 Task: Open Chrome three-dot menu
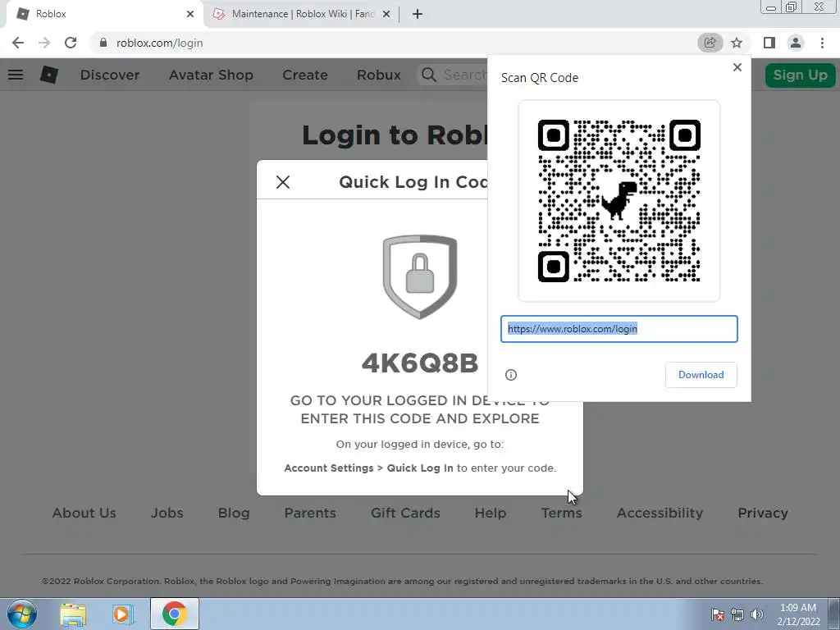[822, 43]
